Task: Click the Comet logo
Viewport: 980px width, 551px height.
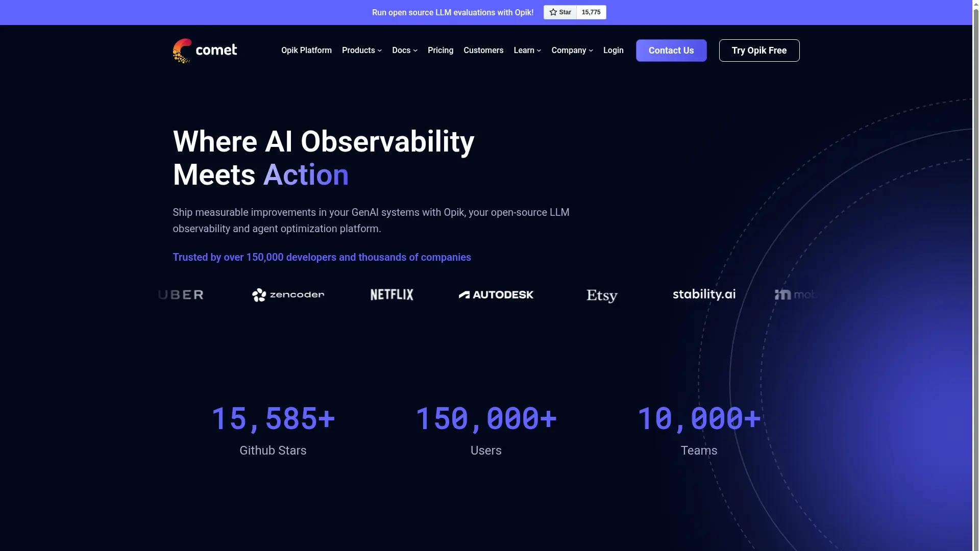Action: pyautogui.click(x=205, y=50)
